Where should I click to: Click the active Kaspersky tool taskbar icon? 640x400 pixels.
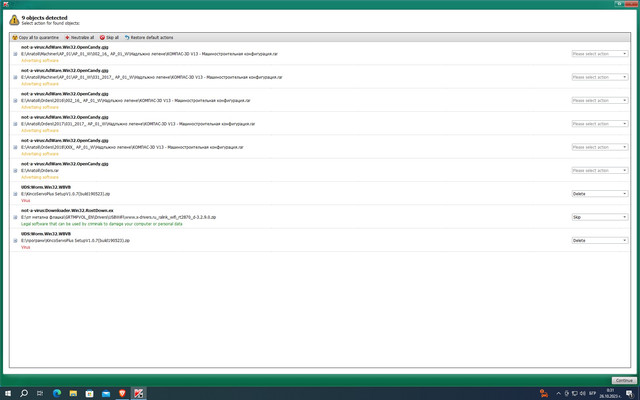point(139,393)
